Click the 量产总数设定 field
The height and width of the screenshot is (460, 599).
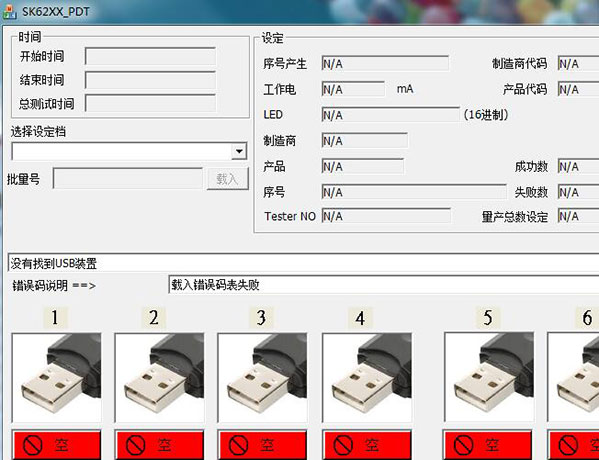pyautogui.click(x=578, y=216)
